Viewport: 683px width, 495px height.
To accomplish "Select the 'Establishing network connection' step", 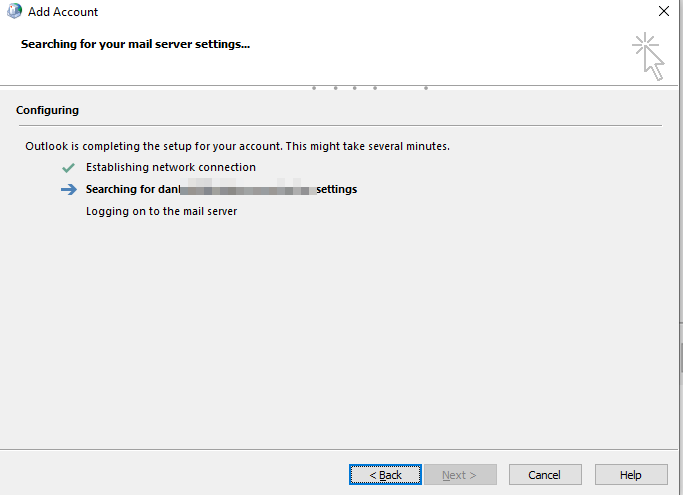I will tap(171, 167).
